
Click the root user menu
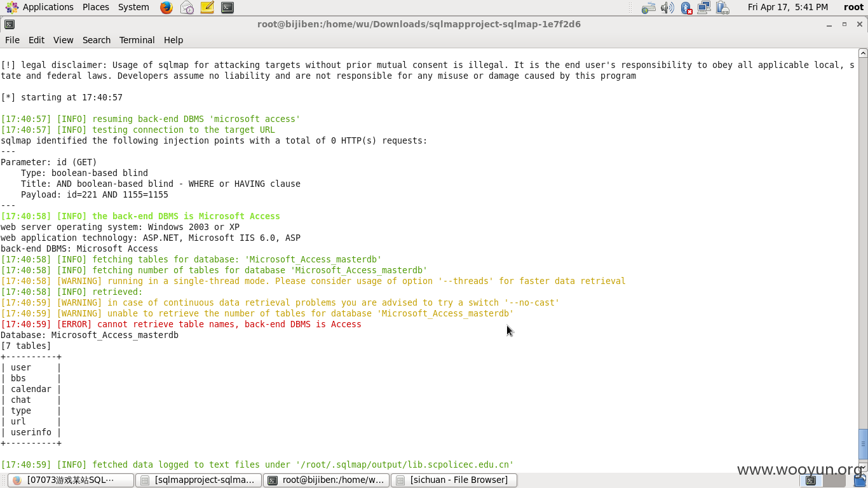tap(853, 7)
